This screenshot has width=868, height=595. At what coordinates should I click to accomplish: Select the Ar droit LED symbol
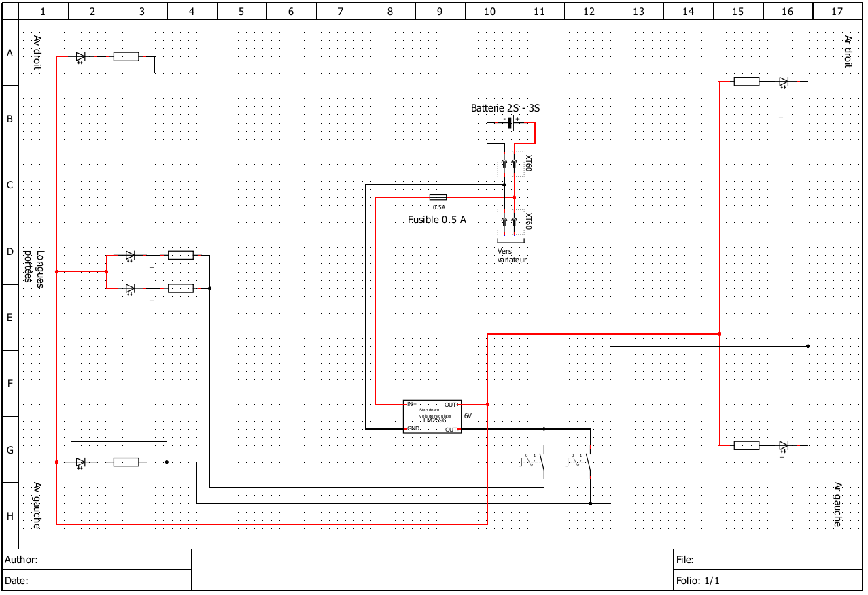(x=783, y=82)
